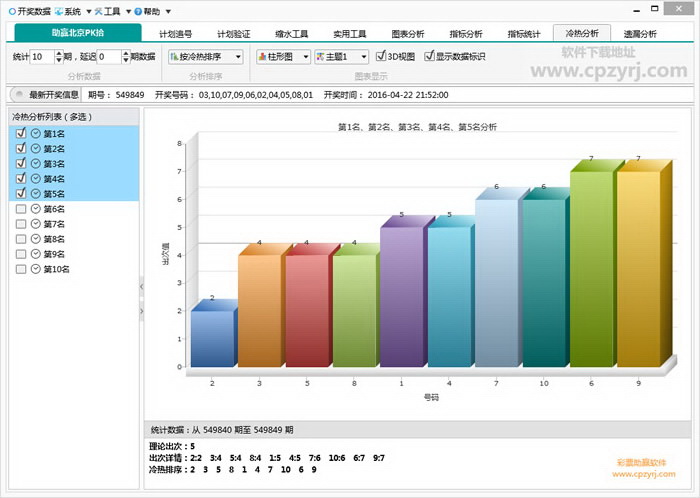Open the 柱形图 chart type dropdown
The image size is (700, 498).
pos(283,57)
